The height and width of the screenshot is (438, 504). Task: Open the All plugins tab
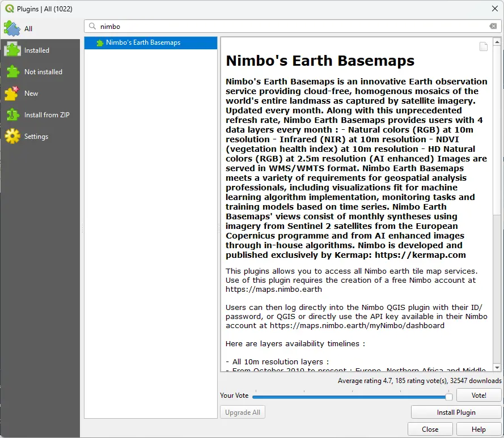[40, 28]
